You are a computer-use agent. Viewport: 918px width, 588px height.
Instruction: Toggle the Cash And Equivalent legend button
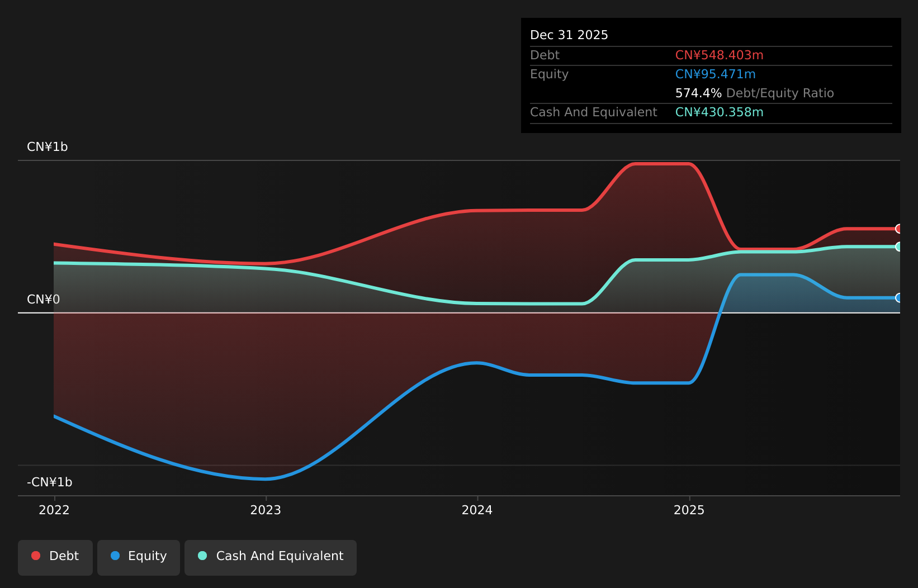[x=271, y=557]
